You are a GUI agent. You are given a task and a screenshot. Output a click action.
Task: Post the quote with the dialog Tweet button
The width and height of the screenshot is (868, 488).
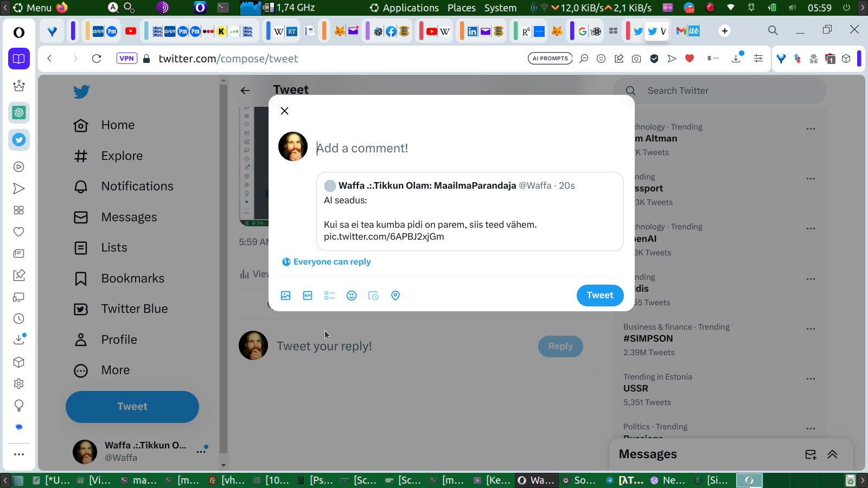tap(600, 296)
